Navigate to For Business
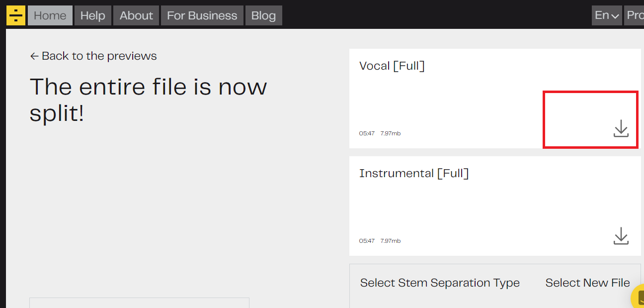644x308 pixels. (202, 15)
